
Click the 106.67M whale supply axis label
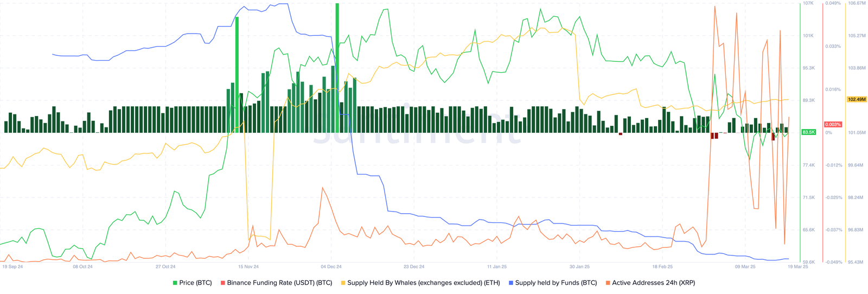click(x=856, y=3)
